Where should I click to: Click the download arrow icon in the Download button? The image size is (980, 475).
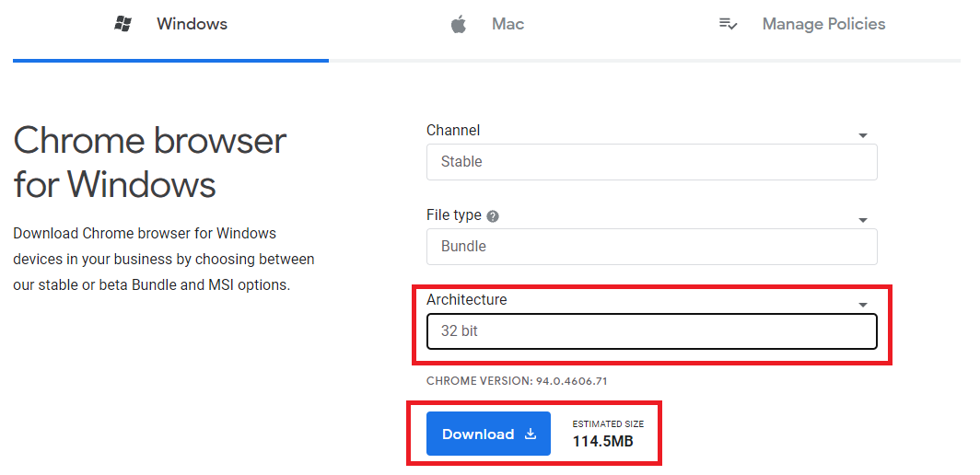(530, 434)
